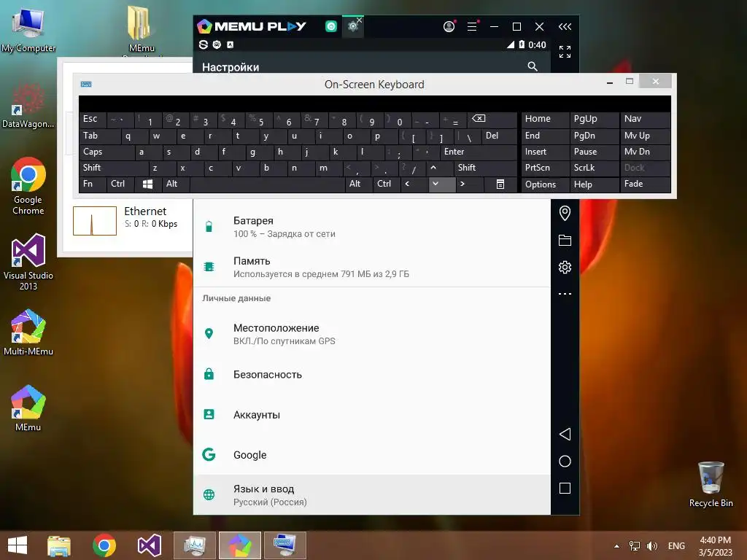Open Батарея settings entry
747x560 pixels.
point(371,227)
